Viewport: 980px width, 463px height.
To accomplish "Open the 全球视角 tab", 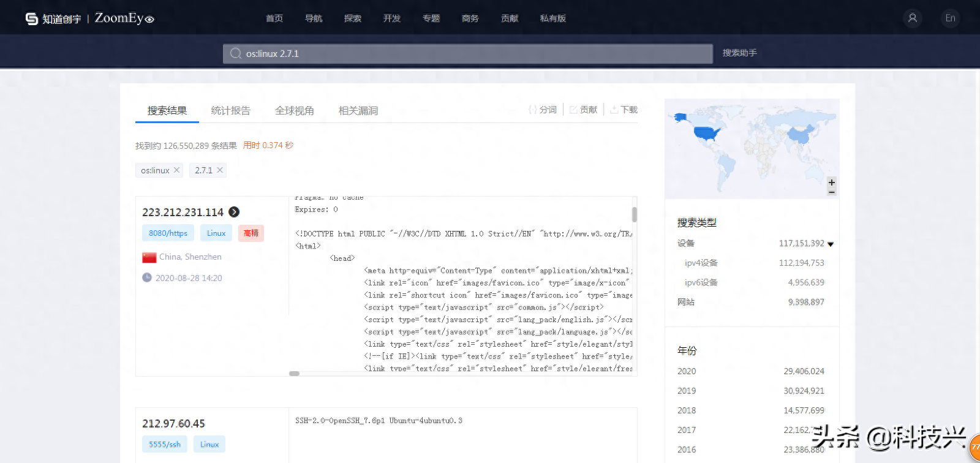I will (295, 111).
